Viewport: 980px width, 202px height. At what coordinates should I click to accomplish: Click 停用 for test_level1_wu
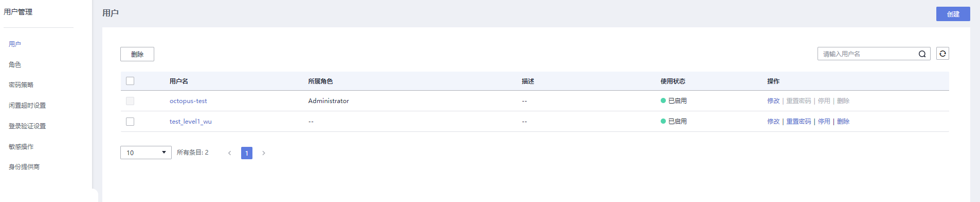click(824, 122)
